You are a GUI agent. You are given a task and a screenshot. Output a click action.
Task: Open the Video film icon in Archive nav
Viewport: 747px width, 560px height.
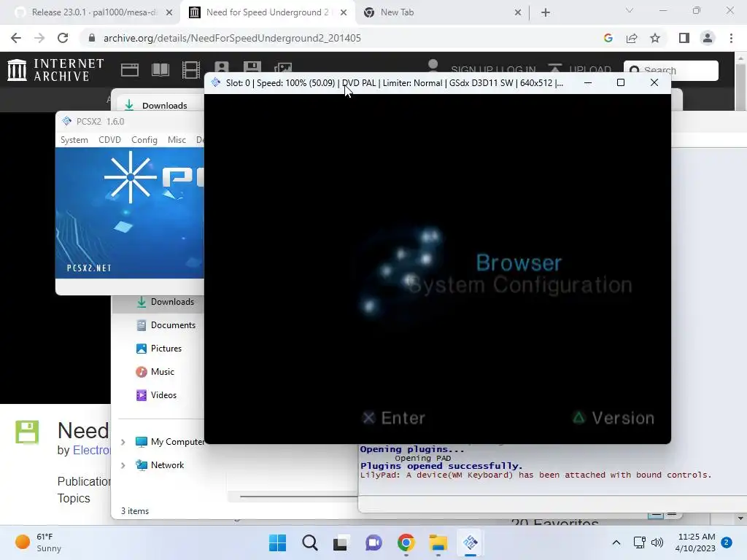pyautogui.click(x=191, y=70)
